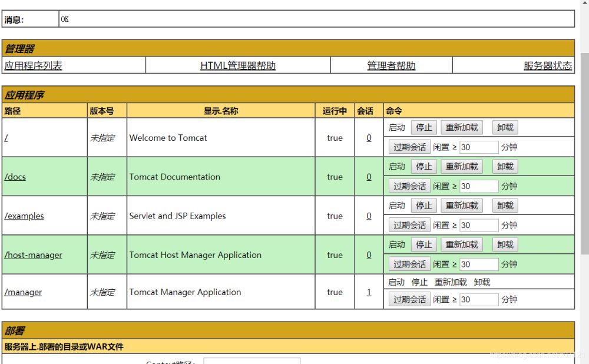Open the /examples application path
The height and width of the screenshot is (364, 589).
[24, 216]
